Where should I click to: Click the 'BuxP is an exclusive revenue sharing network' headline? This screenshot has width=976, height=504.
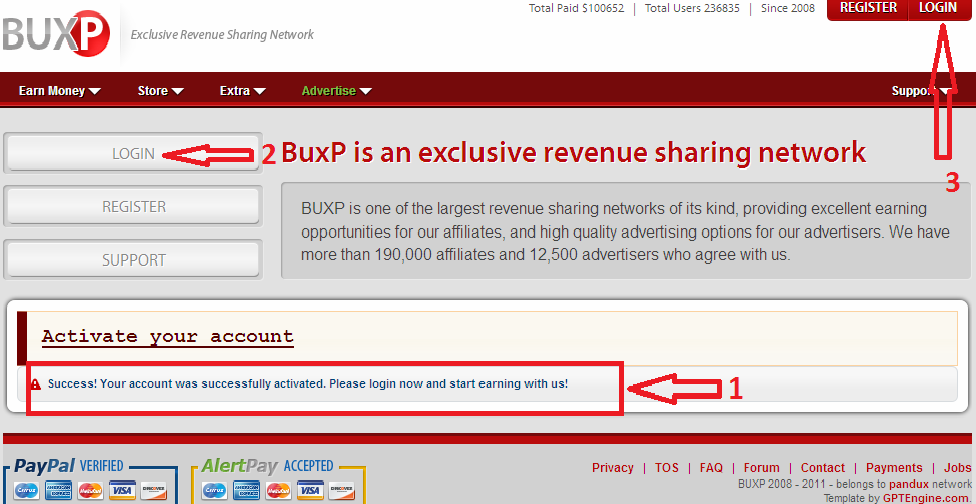click(x=573, y=152)
